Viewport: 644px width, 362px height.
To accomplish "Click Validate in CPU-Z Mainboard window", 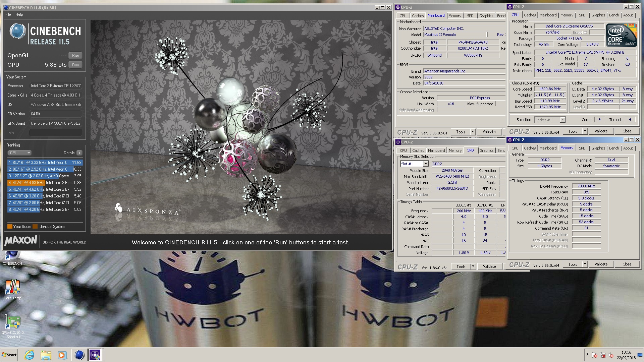I will [489, 132].
